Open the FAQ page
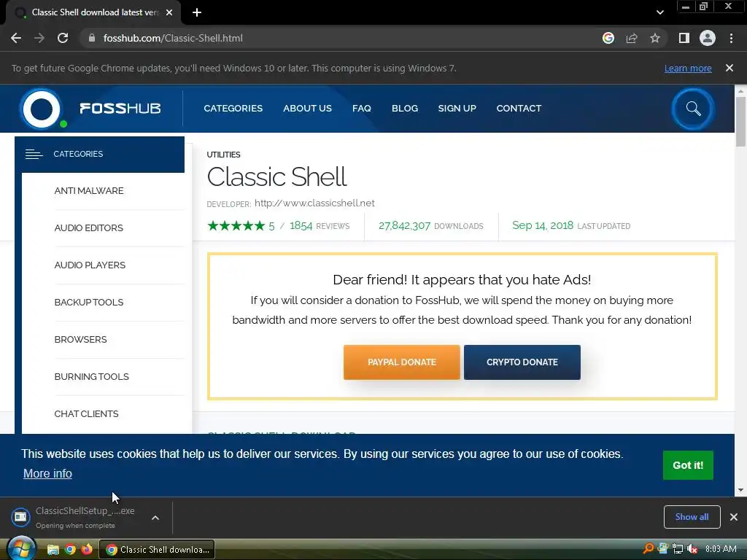Image resolution: width=747 pixels, height=560 pixels. [x=362, y=109]
